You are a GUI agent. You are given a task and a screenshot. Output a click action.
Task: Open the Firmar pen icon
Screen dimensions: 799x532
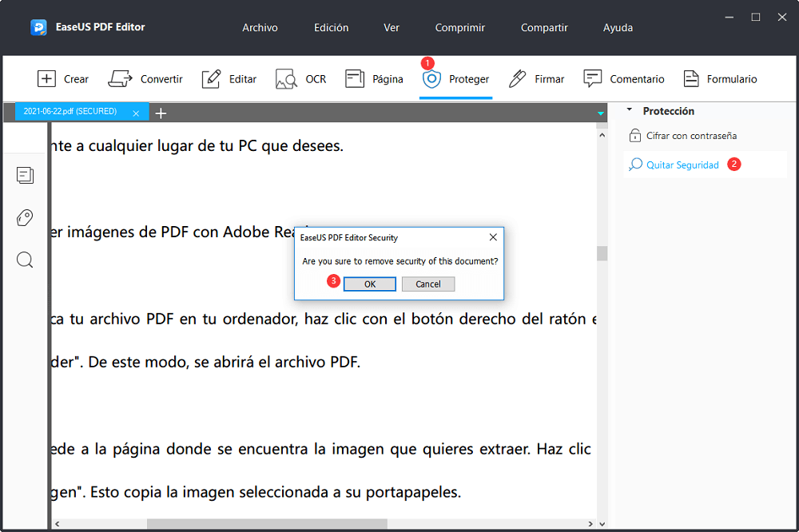coord(517,79)
